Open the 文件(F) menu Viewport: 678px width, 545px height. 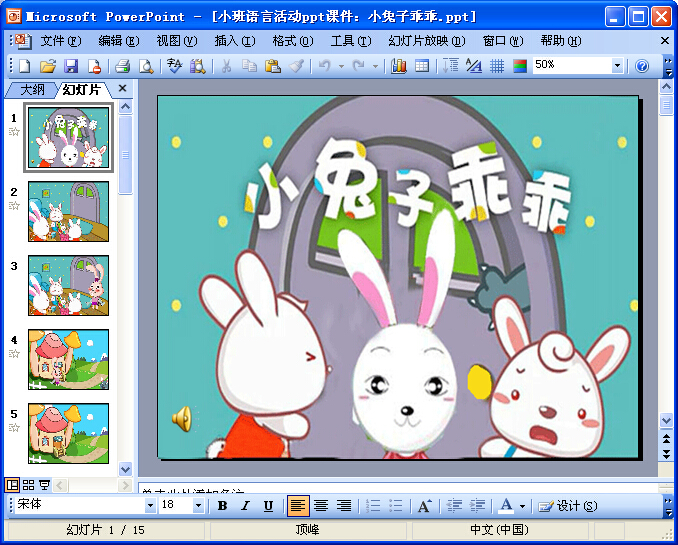pos(61,41)
